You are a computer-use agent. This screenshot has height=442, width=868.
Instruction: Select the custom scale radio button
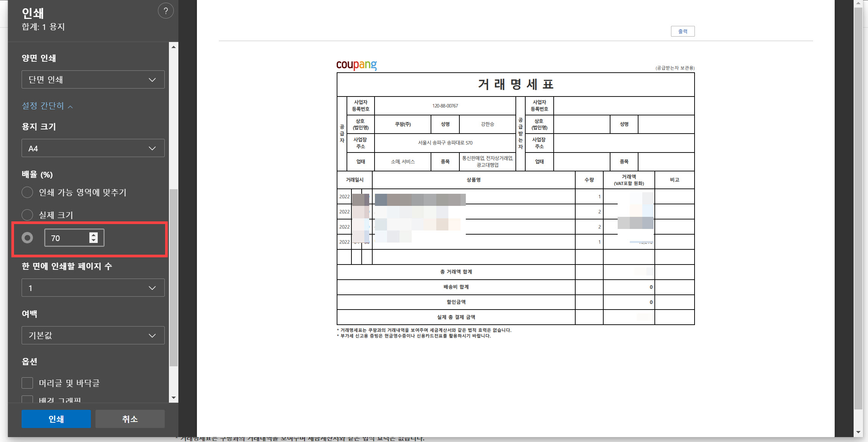pos(27,238)
